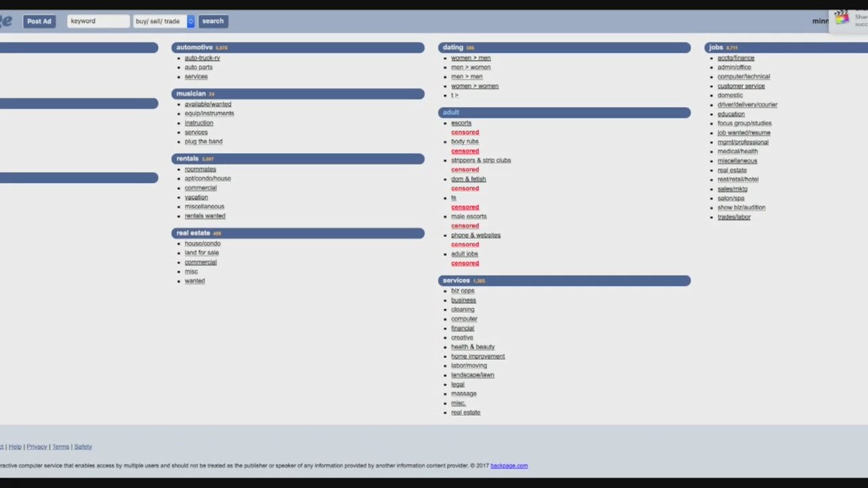Open the landscape/lawn link
This screenshot has width=868, height=488.
(472, 375)
